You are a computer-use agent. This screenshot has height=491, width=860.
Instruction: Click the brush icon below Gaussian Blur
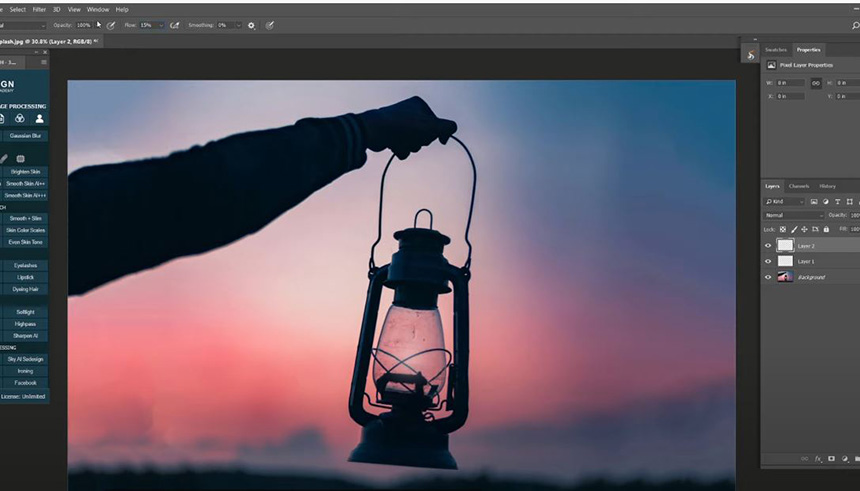[3, 159]
